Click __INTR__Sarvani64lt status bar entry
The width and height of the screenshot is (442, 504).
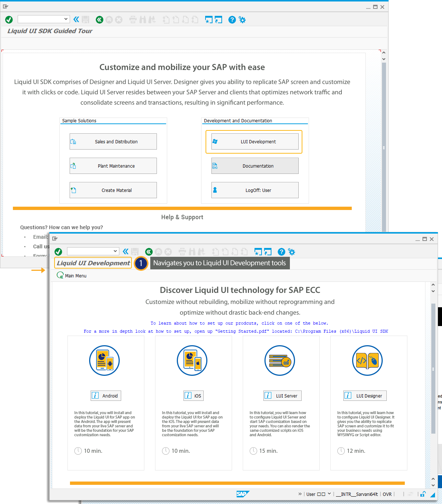[x=357, y=494]
